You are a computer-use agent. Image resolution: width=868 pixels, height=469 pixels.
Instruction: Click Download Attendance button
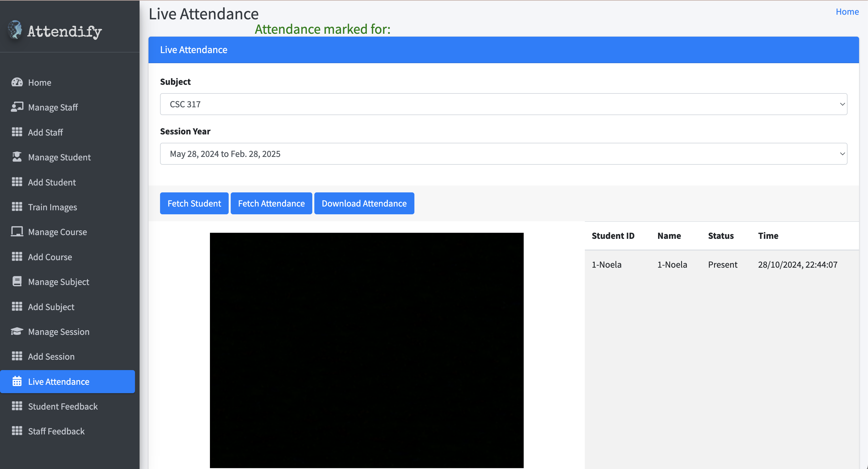coord(364,204)
